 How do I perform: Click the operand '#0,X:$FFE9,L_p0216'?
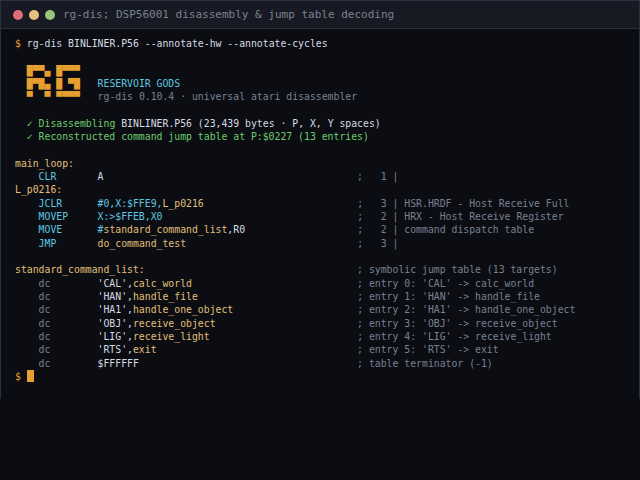pyautogui.click(x=150, y=203)
